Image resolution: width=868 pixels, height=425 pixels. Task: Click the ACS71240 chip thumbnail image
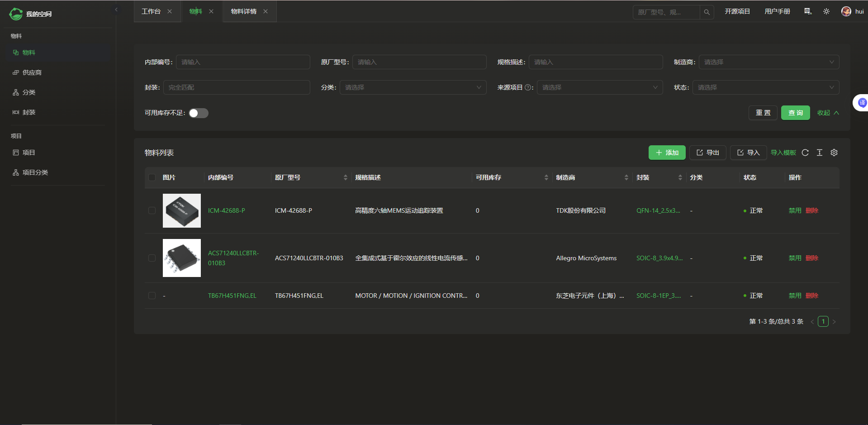[182, 258]
